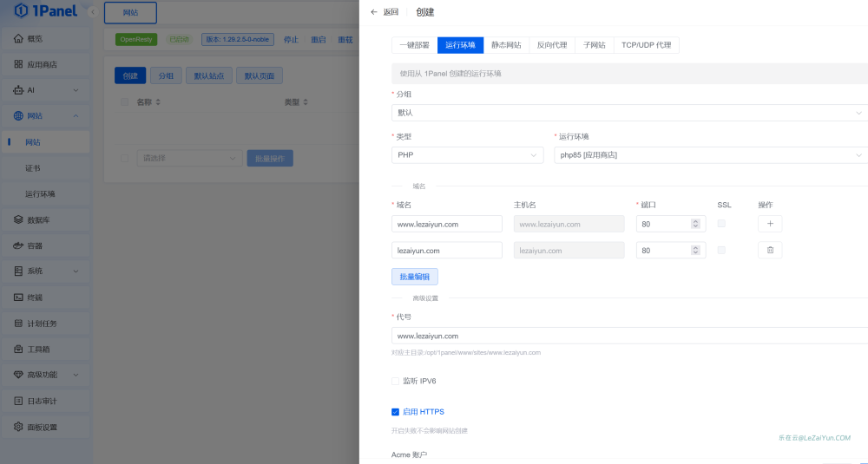Switch to 运行环境 tab
This screenshot has width=868, height=464.
461,45
